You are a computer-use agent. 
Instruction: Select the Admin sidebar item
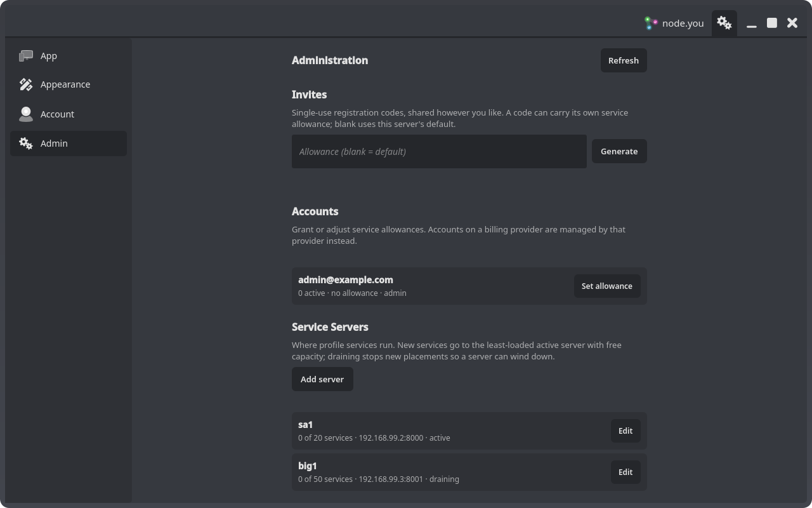(69, 144)
